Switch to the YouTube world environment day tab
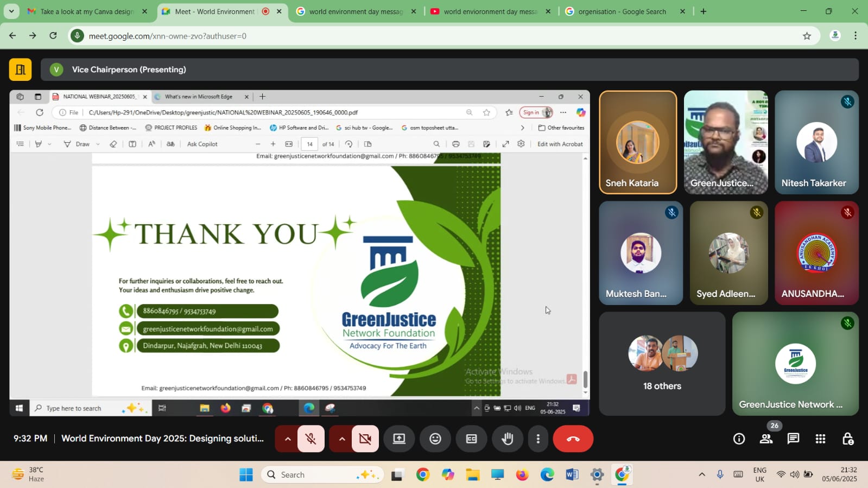The image size is (868, 488). [490, 11]
